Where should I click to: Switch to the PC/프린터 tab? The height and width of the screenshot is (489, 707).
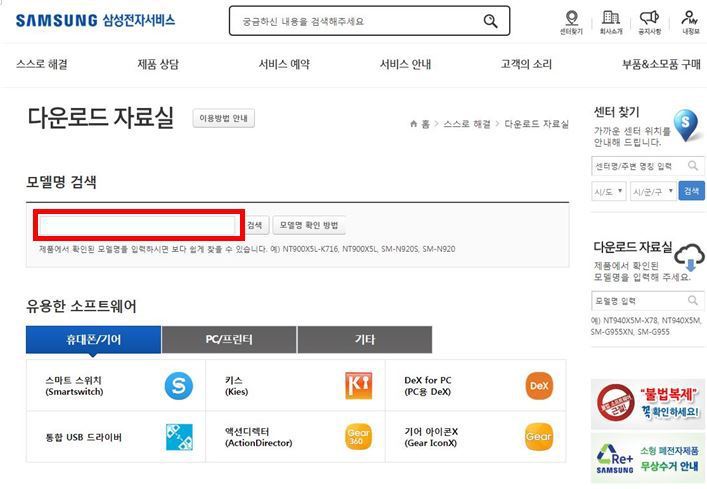(229, 339)
